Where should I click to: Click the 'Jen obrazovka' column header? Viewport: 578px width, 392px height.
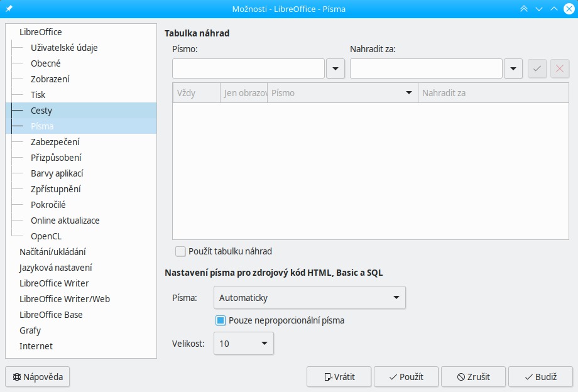coord(244,93)
